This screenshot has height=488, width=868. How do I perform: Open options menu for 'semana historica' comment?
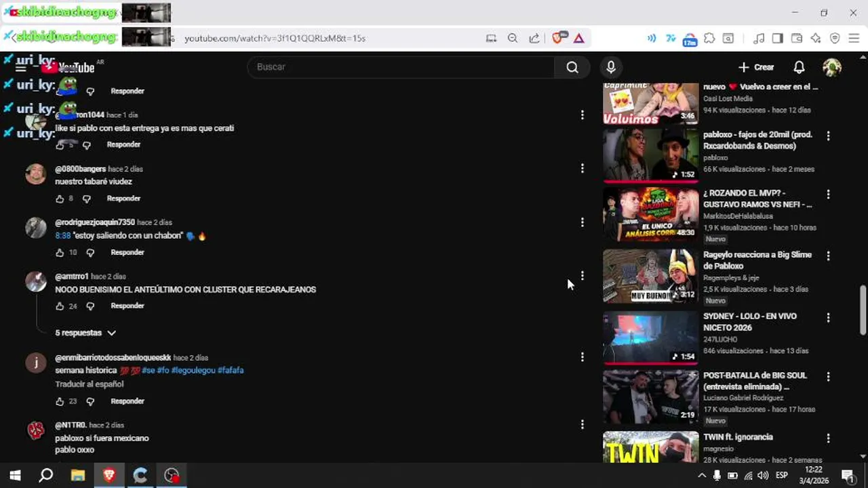pyautogui.click(x=582, y=357)
